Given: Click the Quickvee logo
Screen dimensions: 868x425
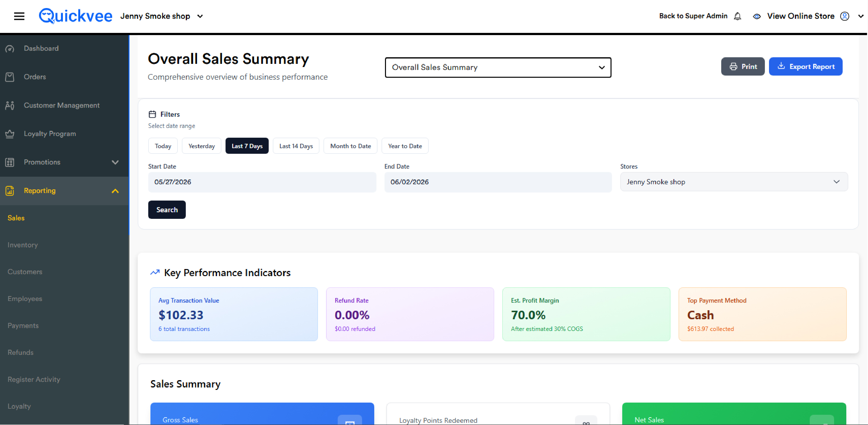Looking at the screenshot, I should (x=76, y=16).
